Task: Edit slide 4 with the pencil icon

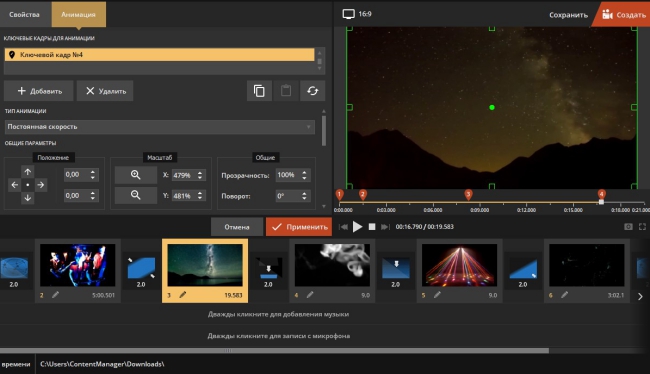Action: (x=310, y=295)
